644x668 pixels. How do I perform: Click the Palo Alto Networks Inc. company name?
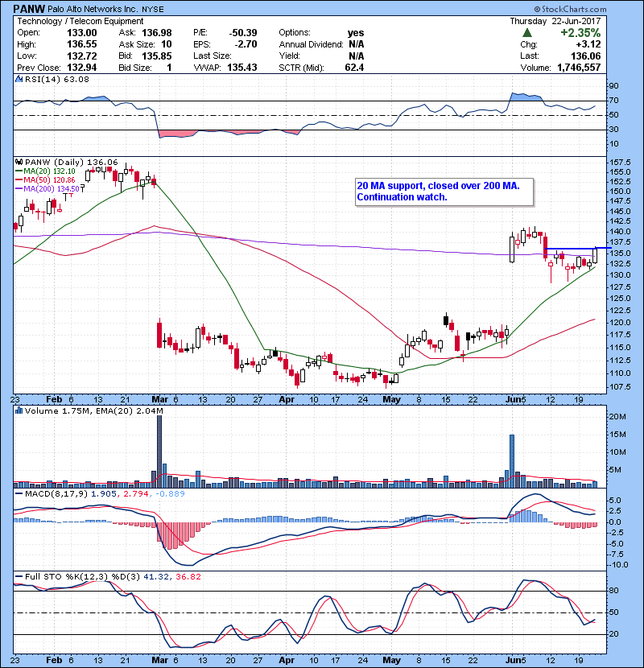coord(93,9)
